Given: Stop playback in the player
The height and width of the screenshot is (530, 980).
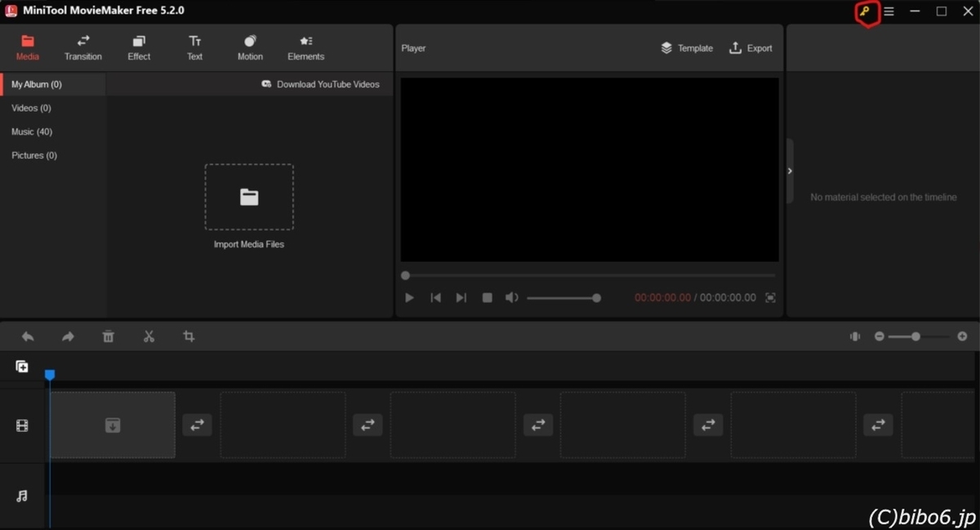Looking at the screenshot, I should point(488,298).
